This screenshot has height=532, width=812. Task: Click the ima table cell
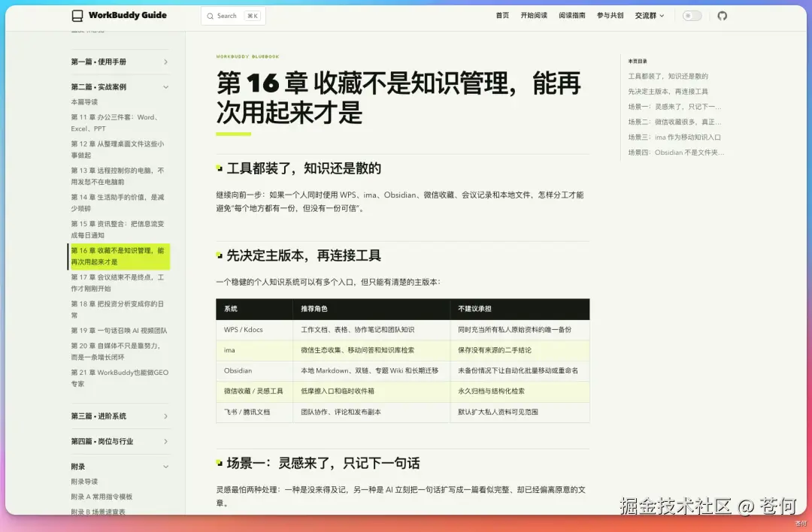(255, 350)
